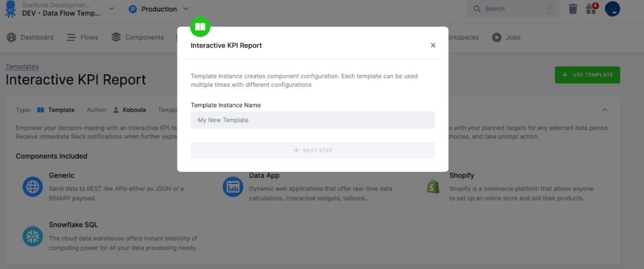Open the user avatar menu icon
This screenshot has height=269, width=644.
[612, 9]
